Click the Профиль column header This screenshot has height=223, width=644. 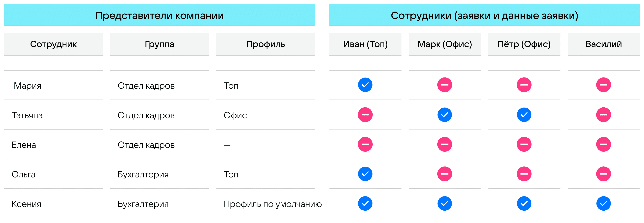265,44
